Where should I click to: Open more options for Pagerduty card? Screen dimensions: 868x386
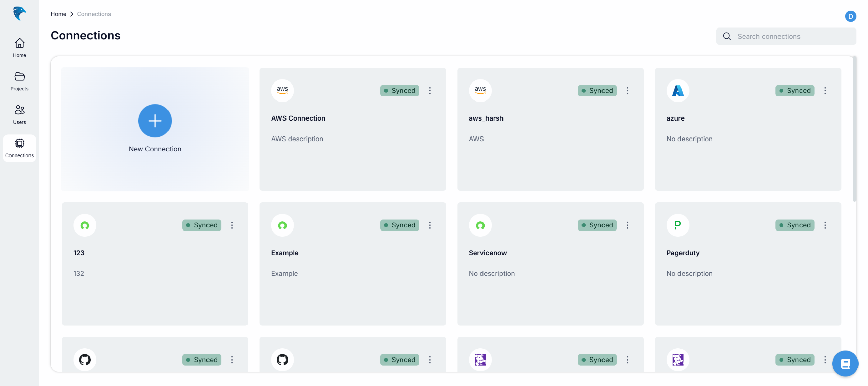[x=825, y=225]
